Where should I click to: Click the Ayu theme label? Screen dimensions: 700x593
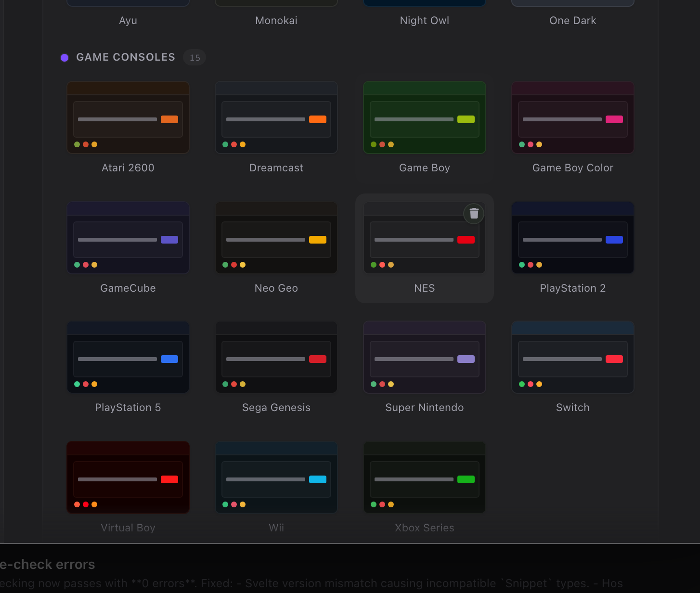(x=128, y=20)
